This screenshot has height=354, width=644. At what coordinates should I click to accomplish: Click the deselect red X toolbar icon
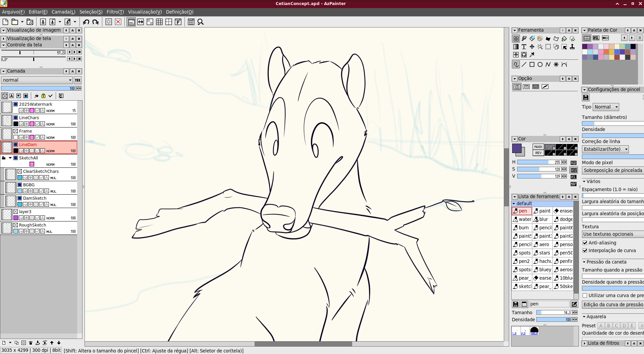pyautogui.click(x=118, y=22)
